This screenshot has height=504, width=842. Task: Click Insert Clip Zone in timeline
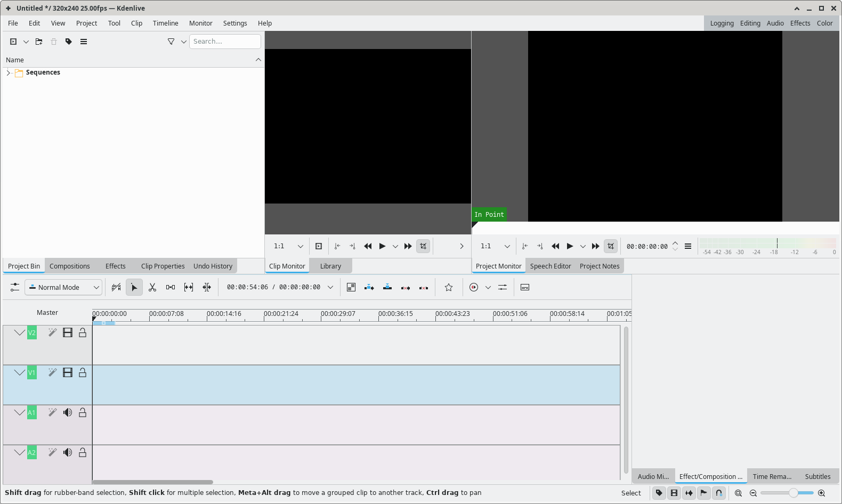[x=369, y=287]
